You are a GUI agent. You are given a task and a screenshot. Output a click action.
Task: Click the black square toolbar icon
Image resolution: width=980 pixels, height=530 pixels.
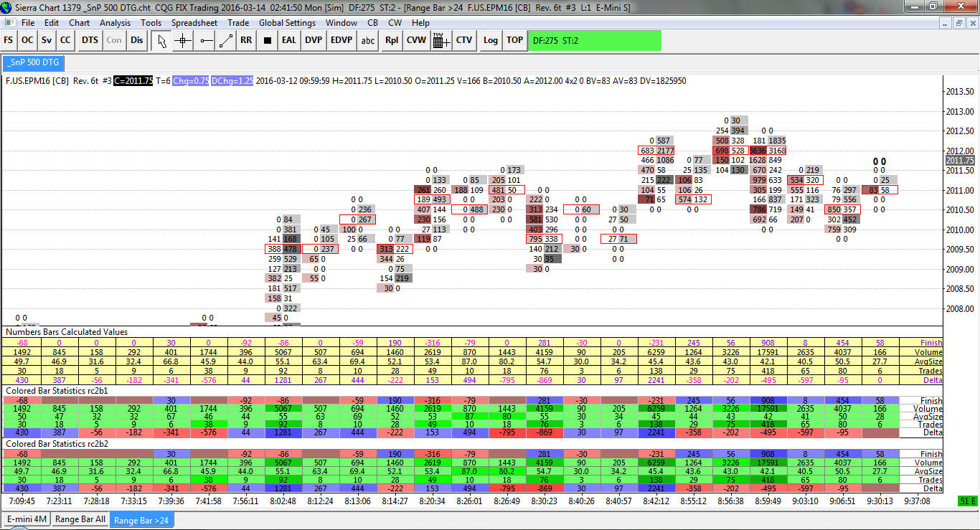(267, 40)
